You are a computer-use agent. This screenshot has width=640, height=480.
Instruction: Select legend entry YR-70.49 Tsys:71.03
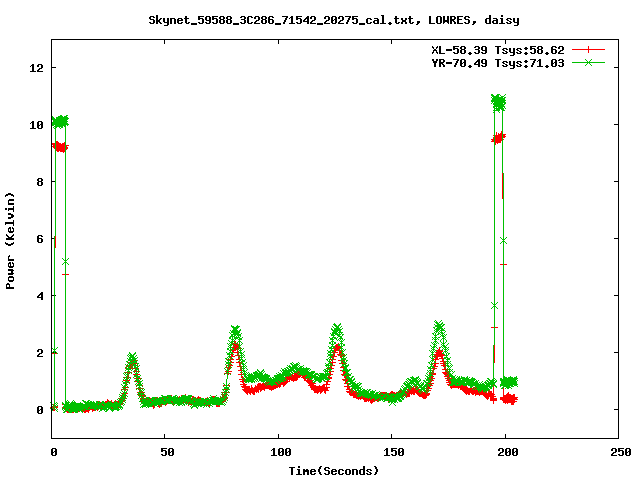[x=498, y=63]
